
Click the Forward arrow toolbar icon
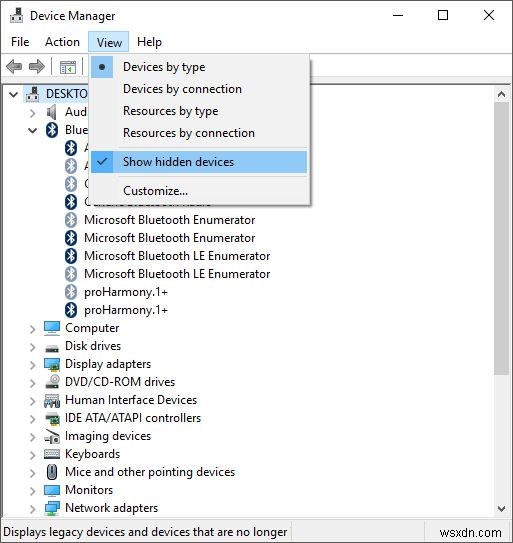tap(37, 66)
